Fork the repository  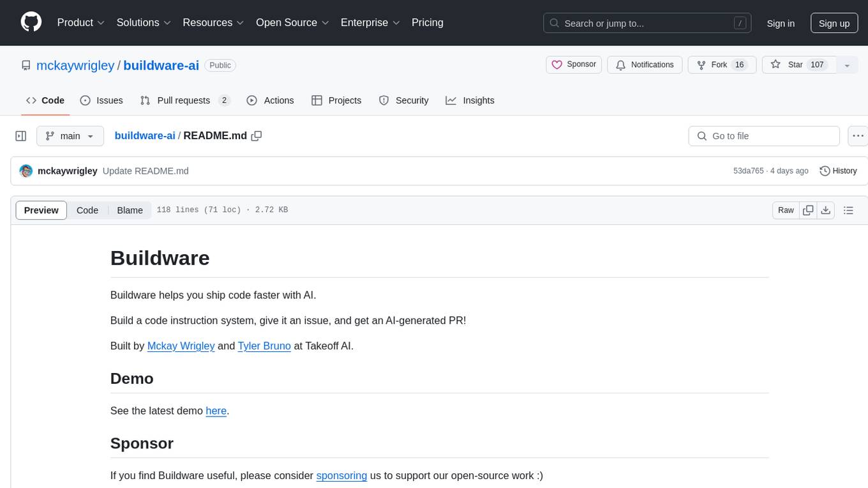click(x=722, y=65)
